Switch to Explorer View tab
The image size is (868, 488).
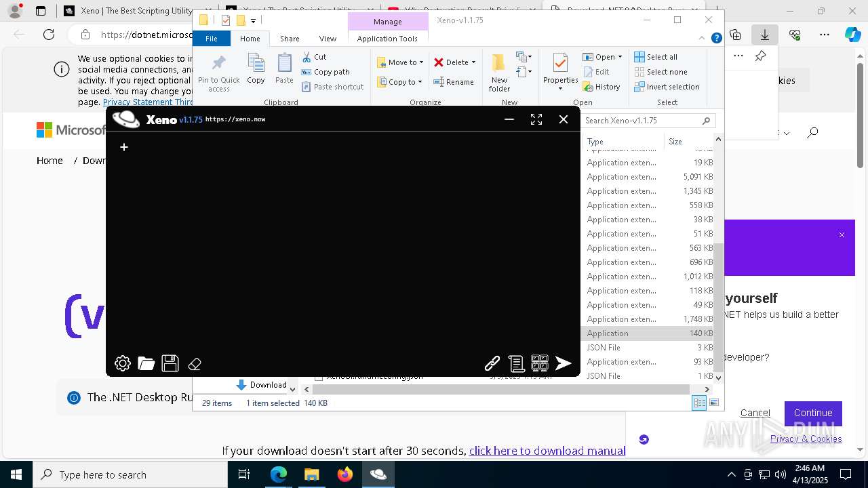click(x=328, y=39)
